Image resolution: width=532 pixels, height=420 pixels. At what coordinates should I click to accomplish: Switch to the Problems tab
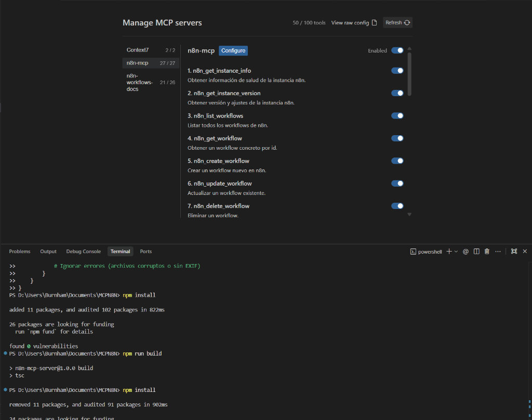tap(20, 252)
